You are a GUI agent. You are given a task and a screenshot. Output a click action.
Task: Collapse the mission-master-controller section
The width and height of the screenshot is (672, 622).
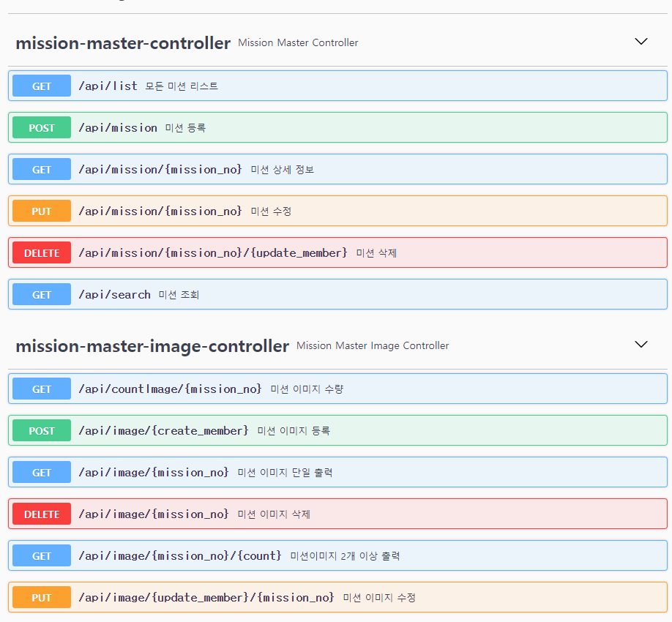click(x=641, y=42)
